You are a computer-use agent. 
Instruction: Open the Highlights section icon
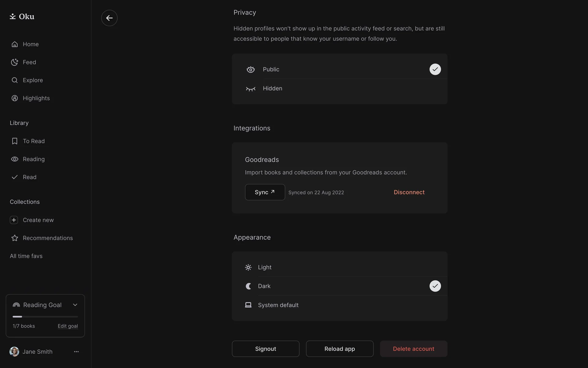pyautogui.click(x=14, y=98)
